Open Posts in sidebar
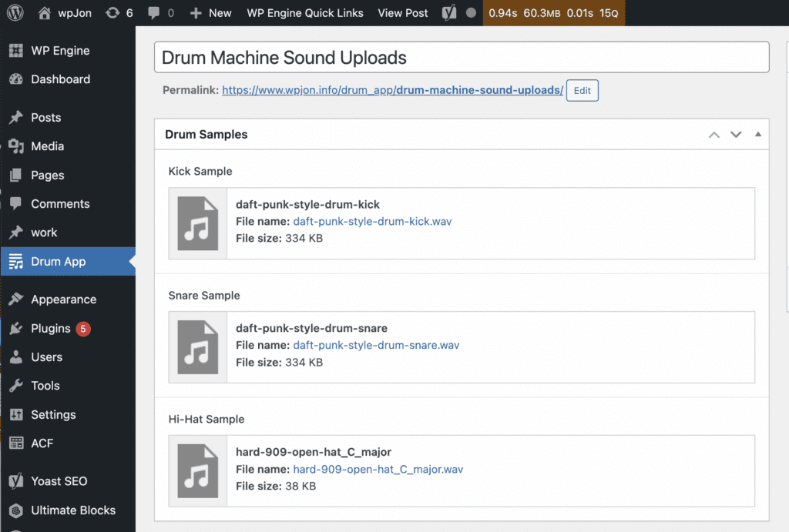Screen dimensions: 789x532 68,118
